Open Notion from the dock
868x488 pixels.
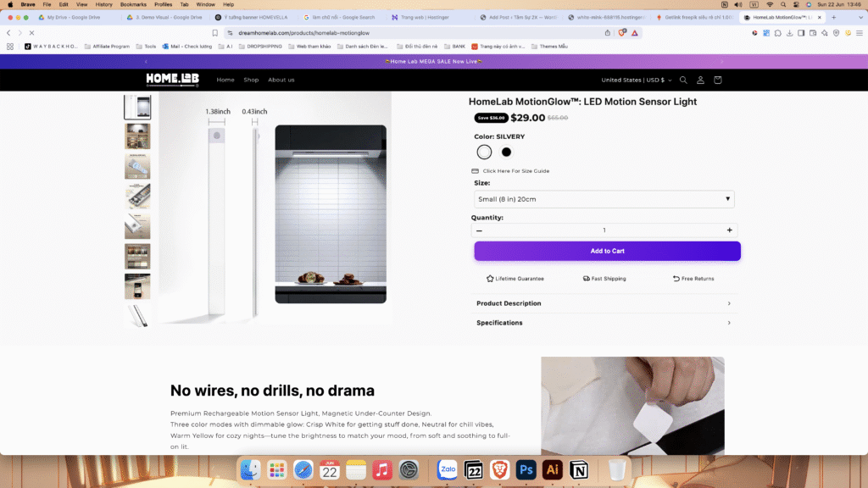point(579,469)
